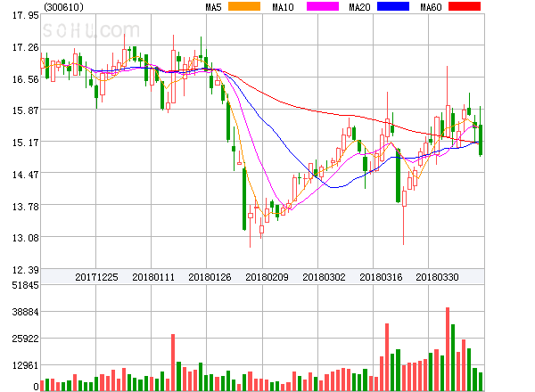Click the 20180126 date label
Image resolution: width=535 pixels, height=392 pixels.
coord(210,277)
